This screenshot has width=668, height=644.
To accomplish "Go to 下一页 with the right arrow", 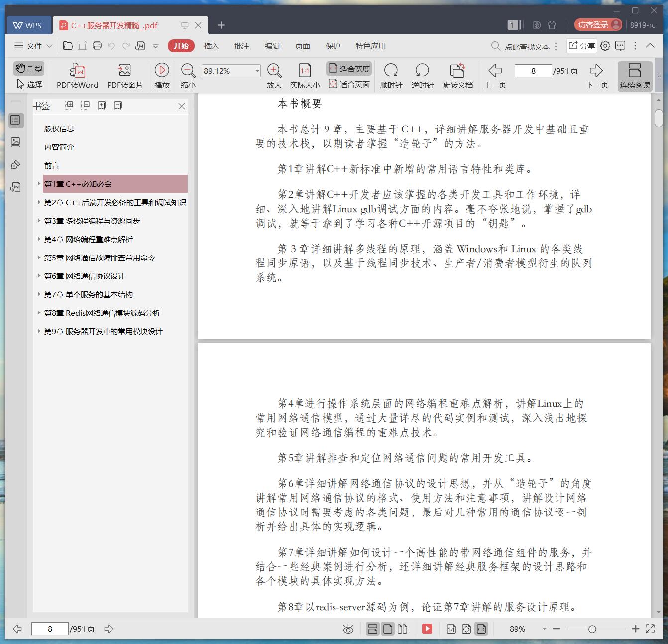I will tap(597, 76).
